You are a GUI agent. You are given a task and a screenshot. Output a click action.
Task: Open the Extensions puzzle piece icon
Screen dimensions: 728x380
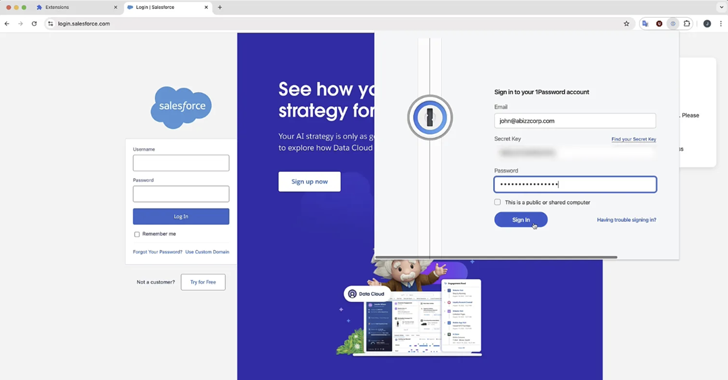tap(687, 24)
